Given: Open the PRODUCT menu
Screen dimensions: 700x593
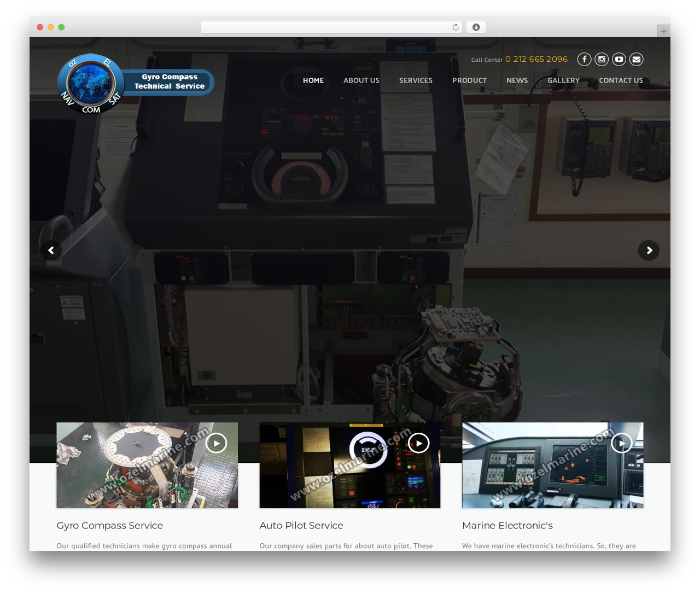Looking at the screenshot, I should [469, 80].
